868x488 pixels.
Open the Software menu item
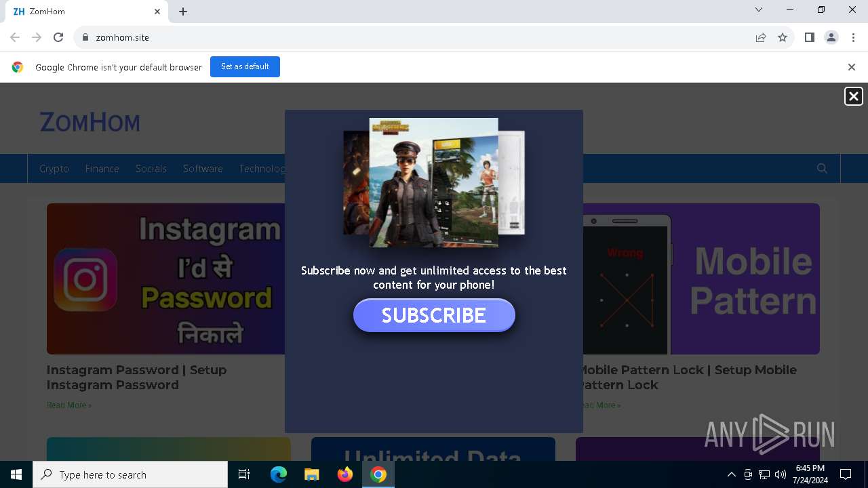(203, 168)
